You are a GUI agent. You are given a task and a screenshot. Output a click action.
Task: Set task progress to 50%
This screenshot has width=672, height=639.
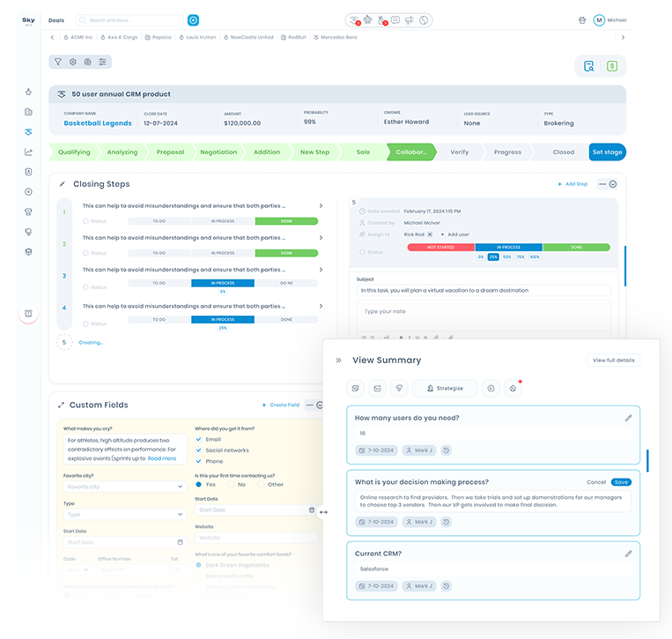506,257
